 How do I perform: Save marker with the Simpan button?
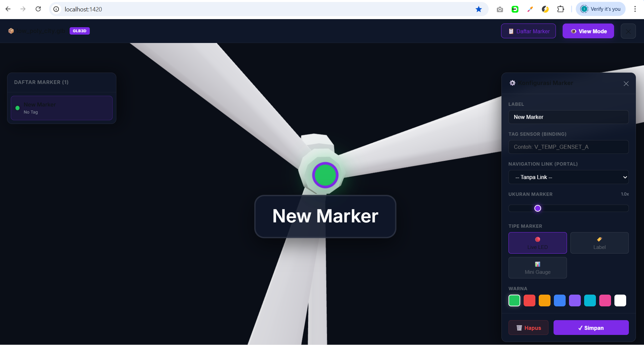[x=591, y=328]
